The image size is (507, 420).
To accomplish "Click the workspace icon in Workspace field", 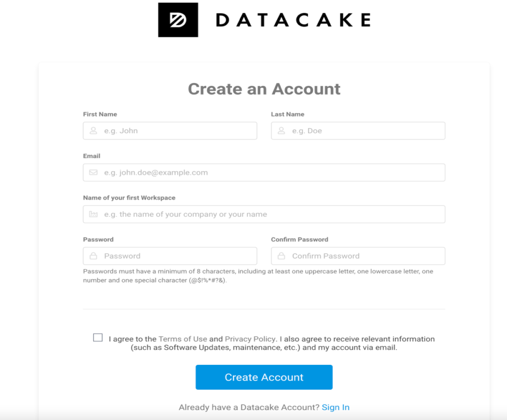I will coord(93,214).
